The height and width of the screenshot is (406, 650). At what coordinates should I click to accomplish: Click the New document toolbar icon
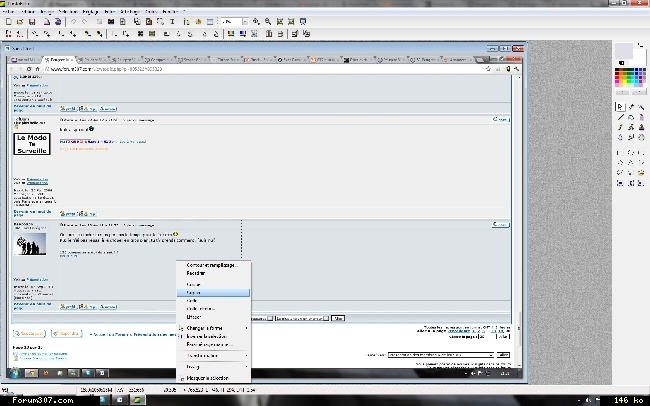(x=7, y=21)
